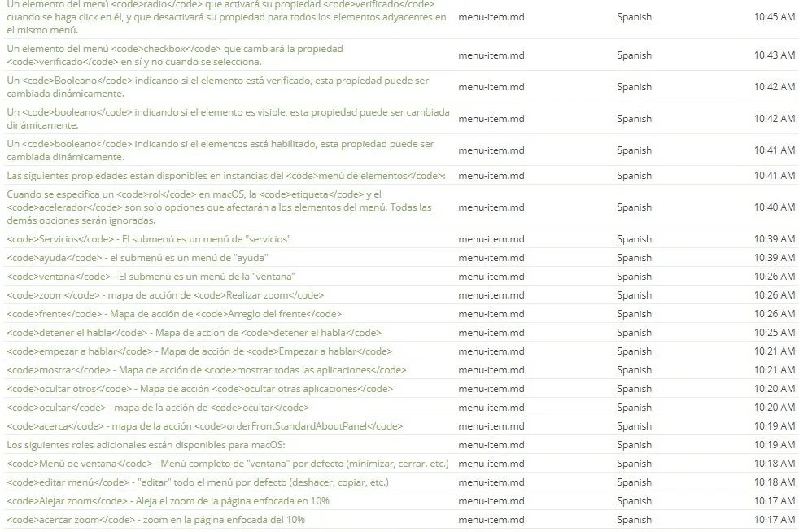Select the 'Menú de ventana' translation string
799x532 pixels.
click(x=228, y=464)
